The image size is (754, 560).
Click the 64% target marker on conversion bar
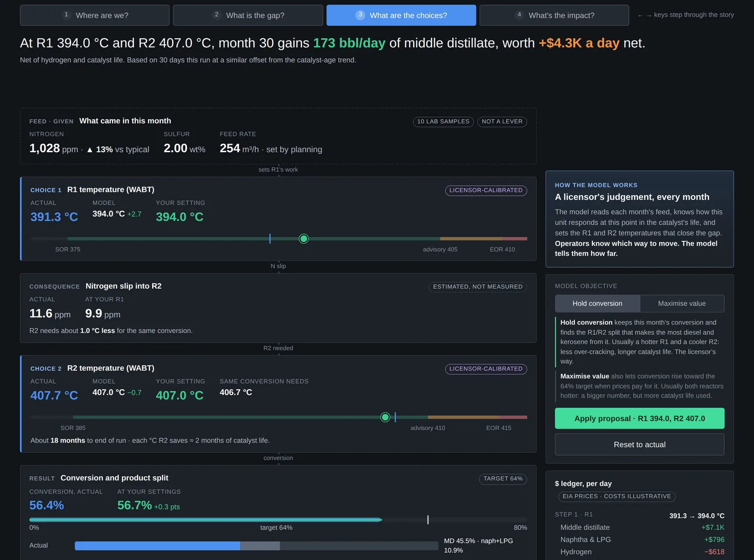pyautogui.click(x=428, y=519)
